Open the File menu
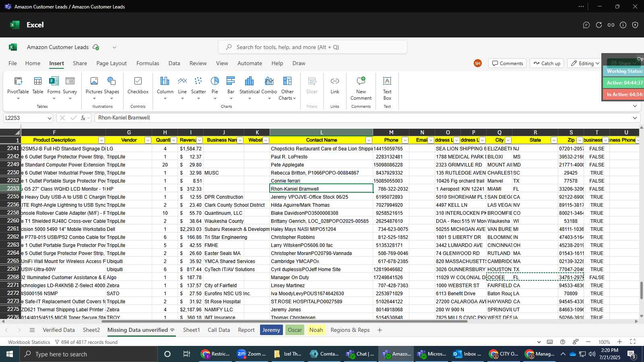This screenshot has height=362, width=644. point(13,63)
